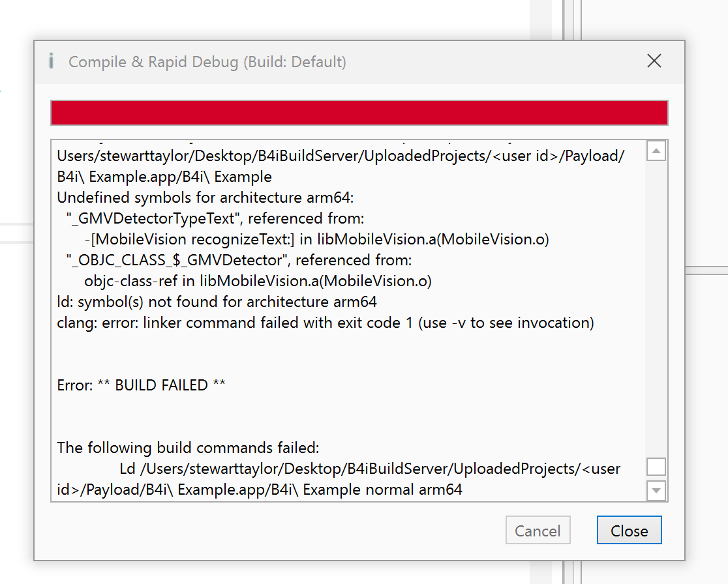Click the empty scrollbar track above the thumb
Image resolution: width=728 pixels, height=584 pixels.
pyautogui.click(x=656, y=306)
